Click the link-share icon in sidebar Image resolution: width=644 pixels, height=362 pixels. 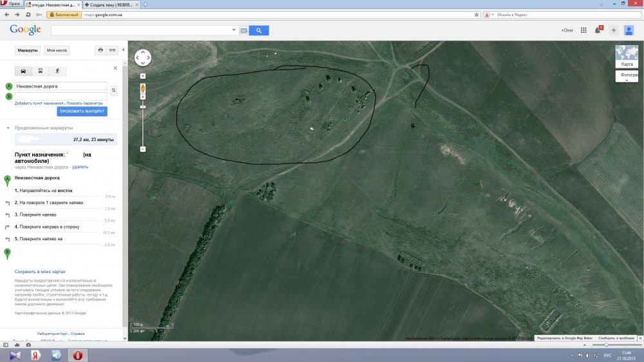[x=112, y=50]
